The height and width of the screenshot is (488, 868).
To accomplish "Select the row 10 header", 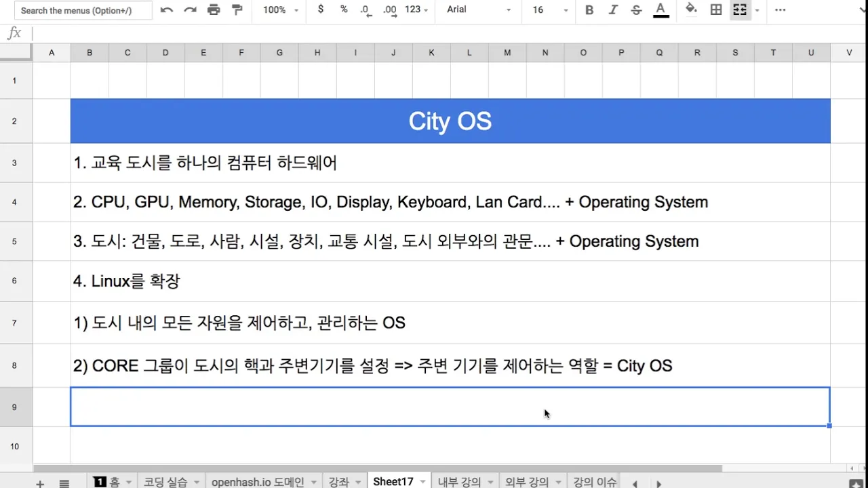I will [16, 446].
